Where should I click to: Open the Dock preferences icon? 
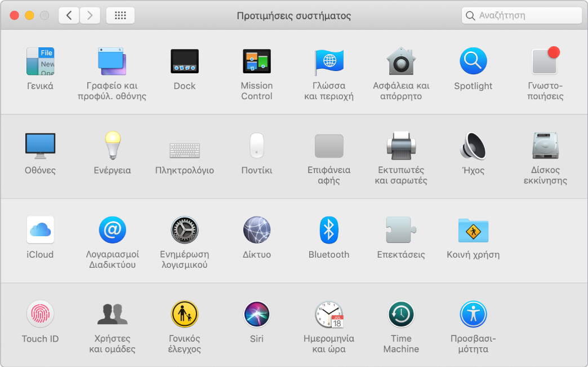pos(184,61)
